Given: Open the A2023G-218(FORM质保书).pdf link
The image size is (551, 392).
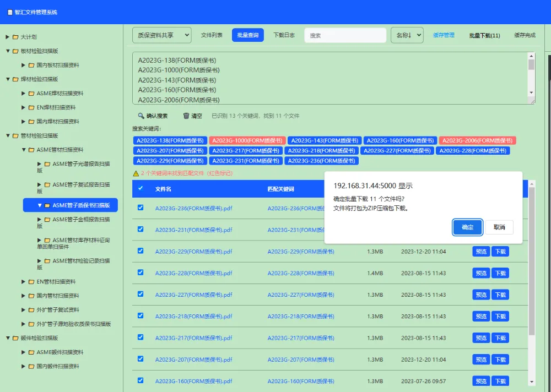Looking at the screenshot, I should pyautogui.click(x=193, y=317).
